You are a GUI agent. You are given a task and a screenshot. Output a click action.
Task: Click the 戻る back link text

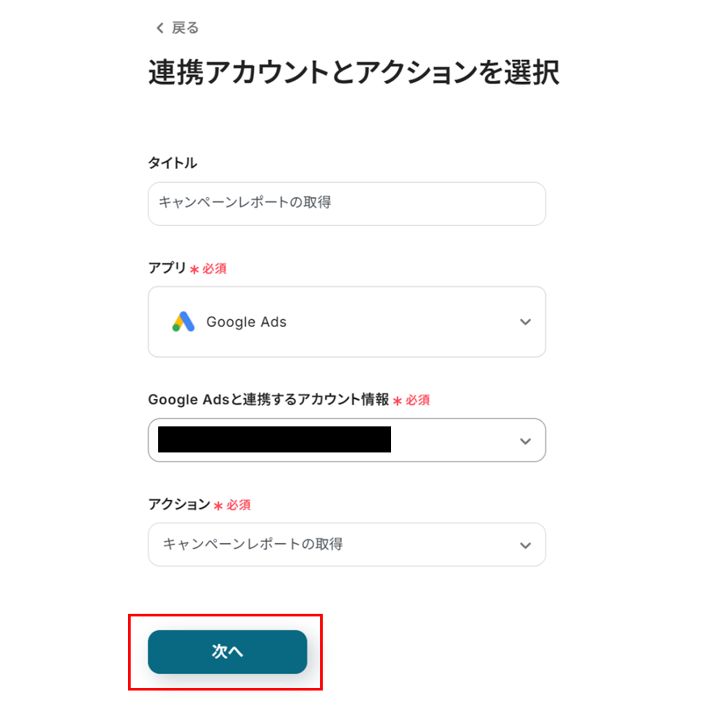[x=185, y=28]
